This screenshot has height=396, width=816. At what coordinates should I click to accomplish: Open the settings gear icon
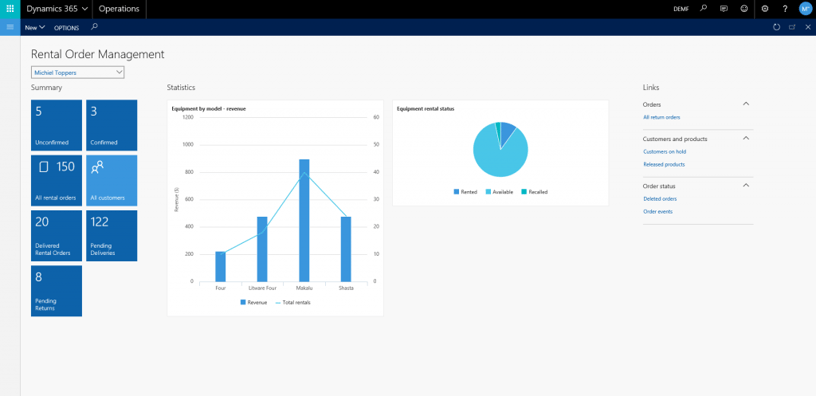765,9
